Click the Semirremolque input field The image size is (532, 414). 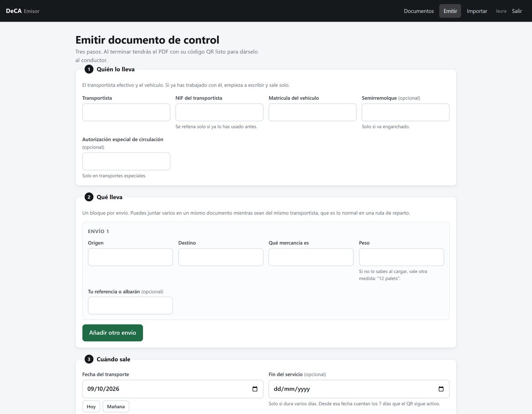point(406,112)
